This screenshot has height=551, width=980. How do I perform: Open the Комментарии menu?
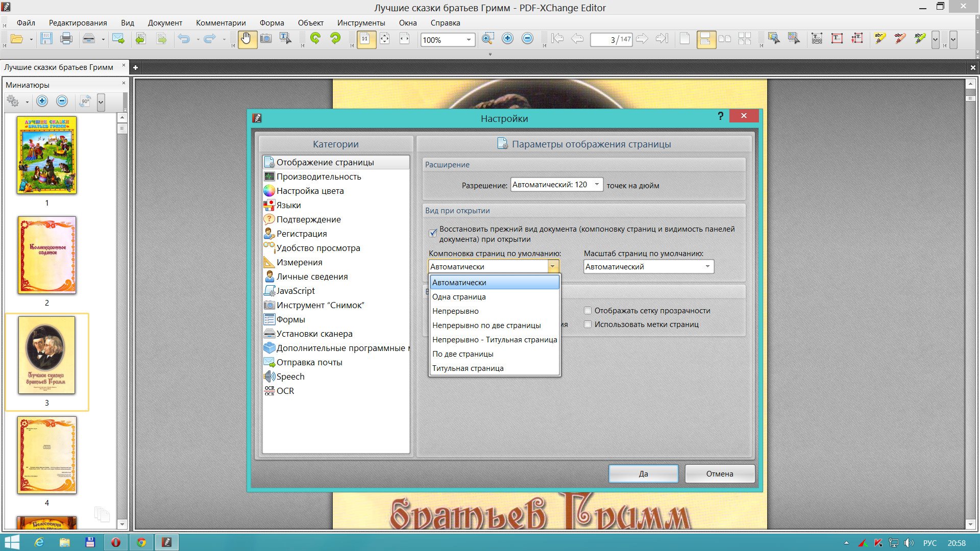tap(220, 23)
